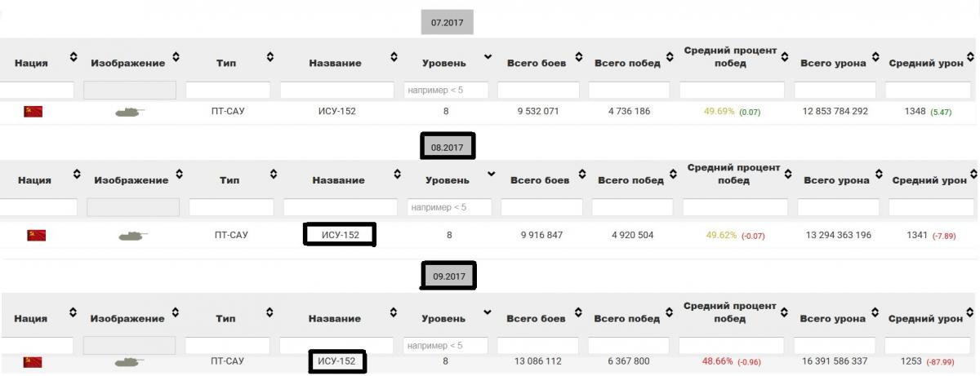
Task: Select the 08.2017 date tab
Action: coord(448,148)
